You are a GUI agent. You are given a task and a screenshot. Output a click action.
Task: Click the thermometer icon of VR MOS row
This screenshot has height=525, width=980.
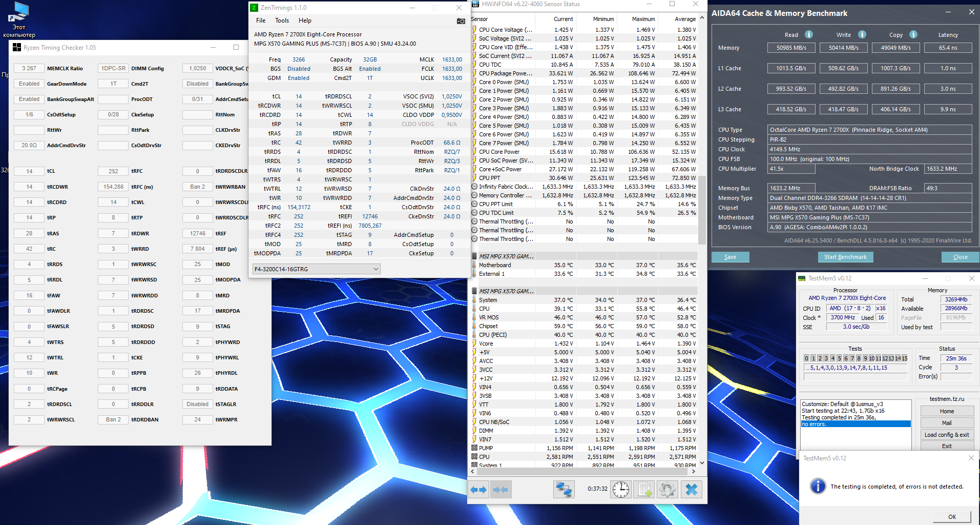pyautogui.click(x=474, y=317)
